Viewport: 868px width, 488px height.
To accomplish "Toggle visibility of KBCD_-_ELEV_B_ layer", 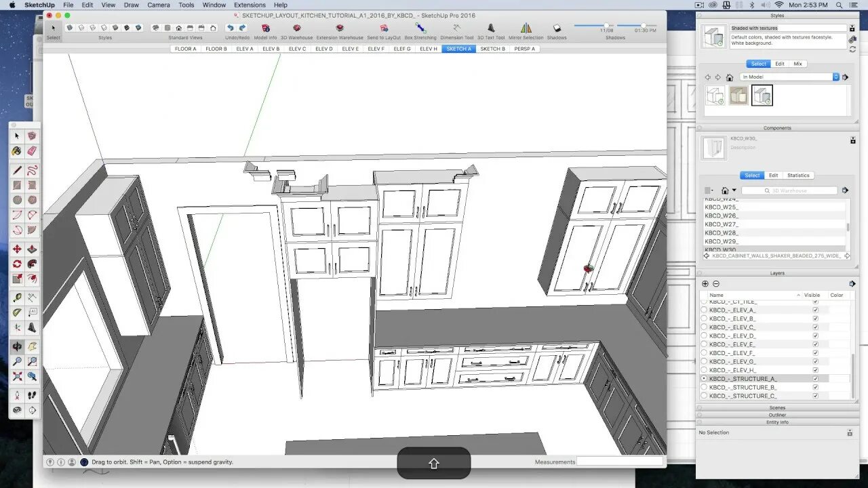I will [x=815, y=319].
